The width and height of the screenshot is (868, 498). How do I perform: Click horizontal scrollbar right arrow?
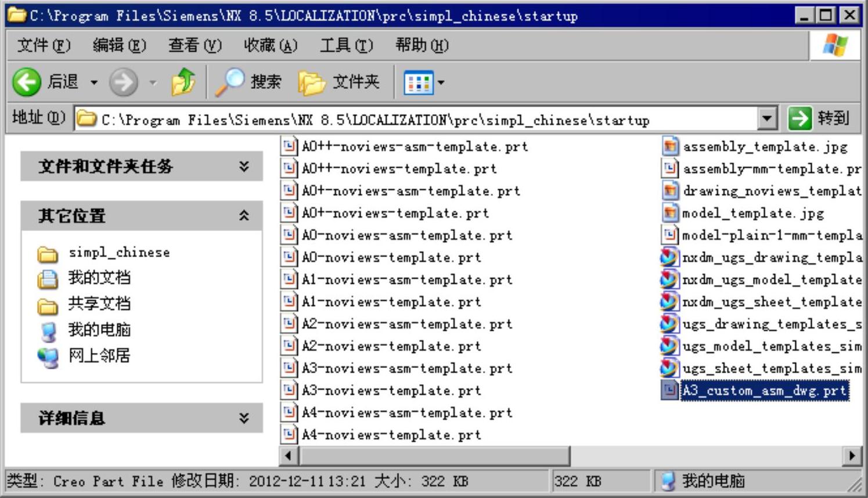pyautogui.click(x=852, y=456)
